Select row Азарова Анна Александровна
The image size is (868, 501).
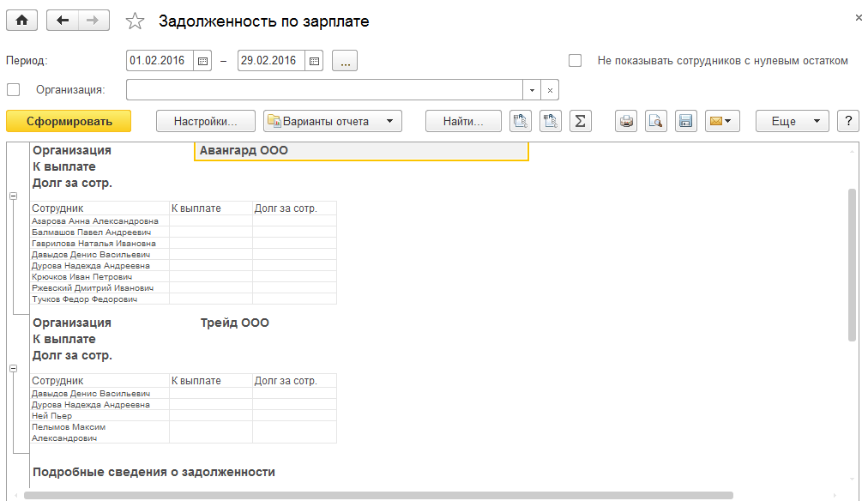(x=184, y=220)
